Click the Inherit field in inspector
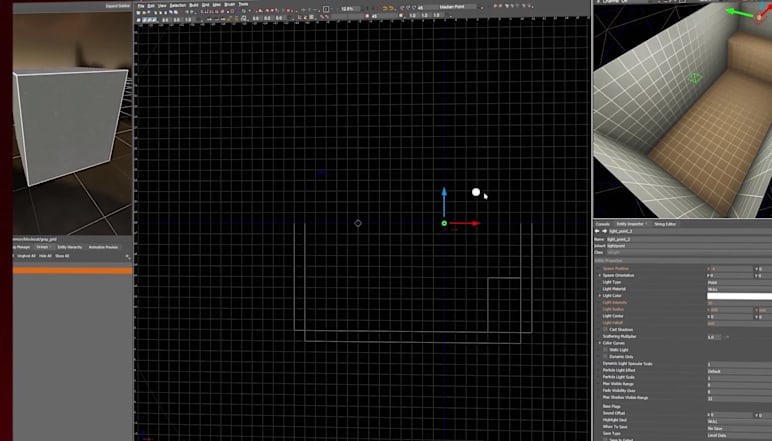772x441 pixels. [x=689, y=246]
